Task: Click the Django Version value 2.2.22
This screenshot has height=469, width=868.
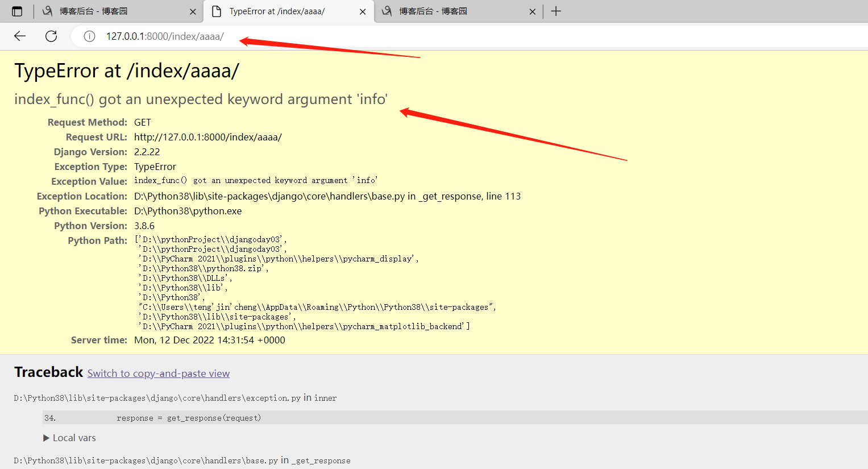Action: [147, 152]
